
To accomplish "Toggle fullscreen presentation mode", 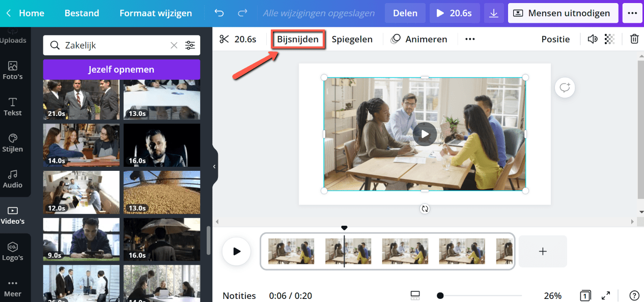I will (x=606, y=295).
